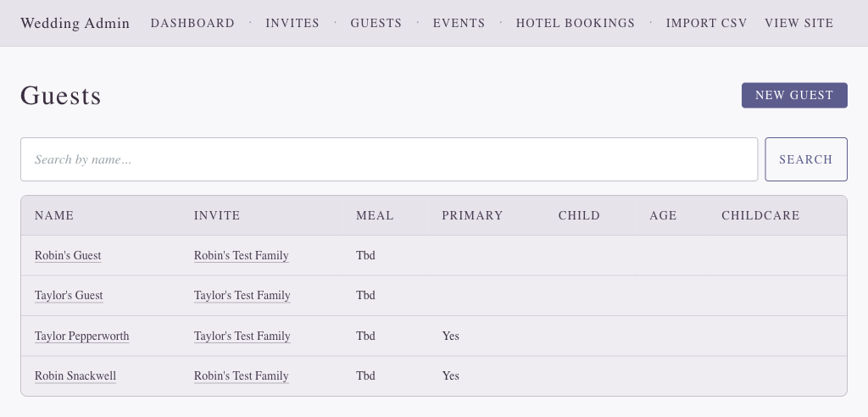868x417 pixels.
Task: Click the Search button
Action: (x=805, y=159)
